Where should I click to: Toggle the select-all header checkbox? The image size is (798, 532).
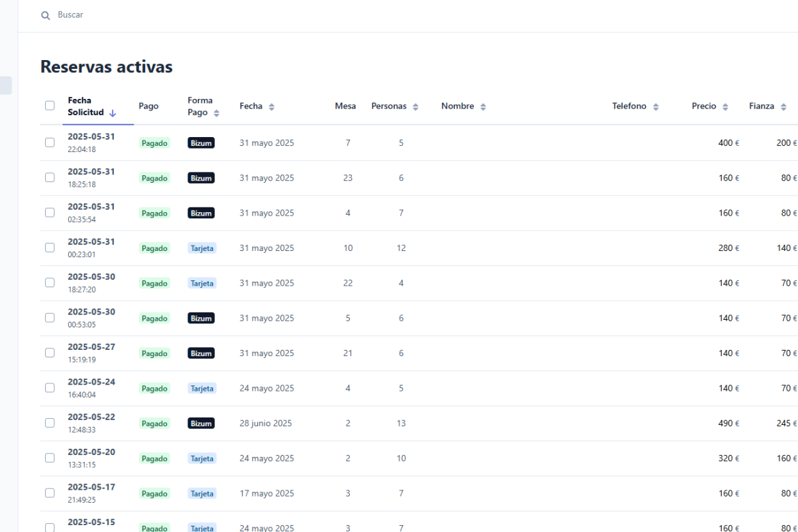point(50,106)
